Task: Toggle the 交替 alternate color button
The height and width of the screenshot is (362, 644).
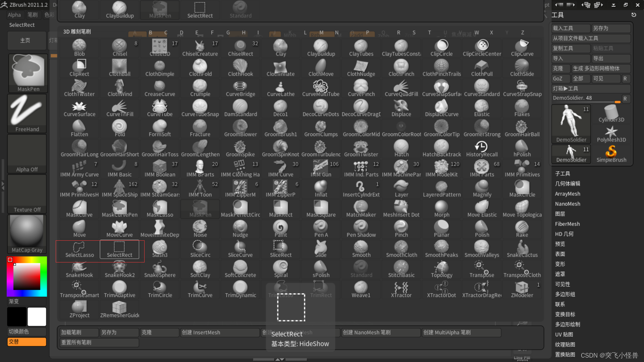Action: point(27,342)
